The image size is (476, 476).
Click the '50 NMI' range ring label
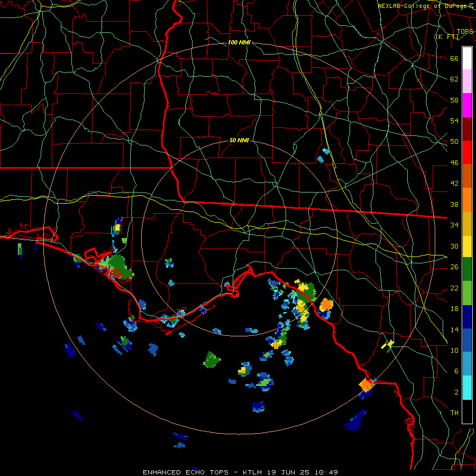coord(239,140)
